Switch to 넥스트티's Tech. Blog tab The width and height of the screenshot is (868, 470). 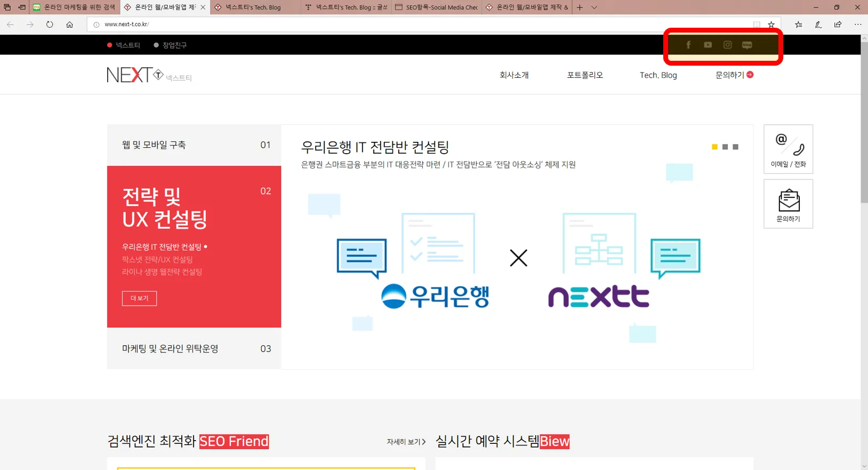click(x=254, y=7)
